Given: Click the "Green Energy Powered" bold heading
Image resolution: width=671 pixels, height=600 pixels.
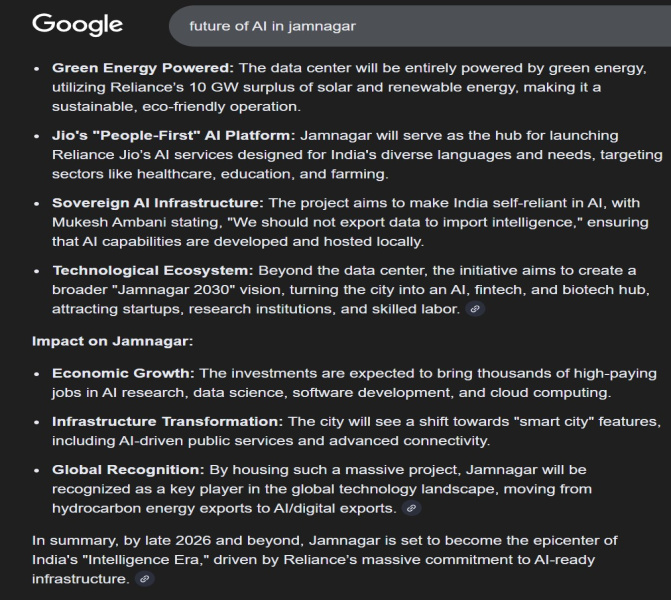Looking at the screenshot, I should (x=142, y=67).
